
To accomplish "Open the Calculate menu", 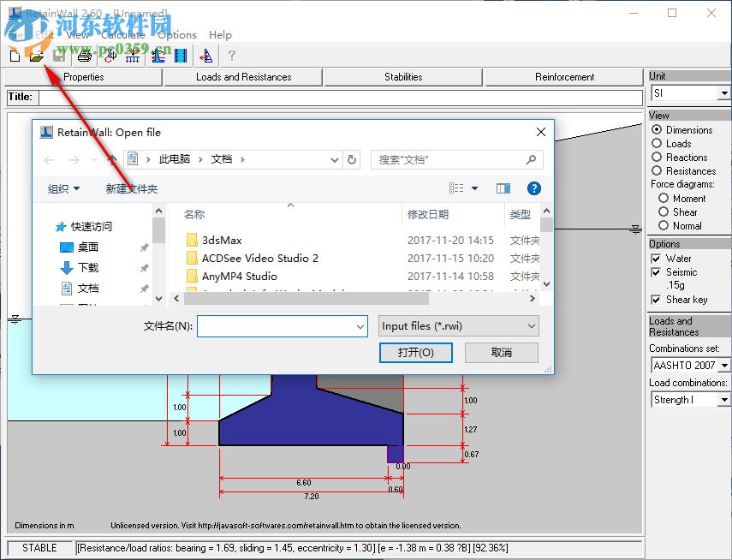I will [125, 34].
